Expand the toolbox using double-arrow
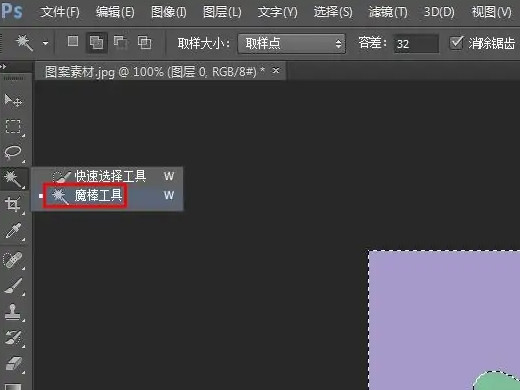This screenshot has width=520, height=390. click(x=3, y=66)
